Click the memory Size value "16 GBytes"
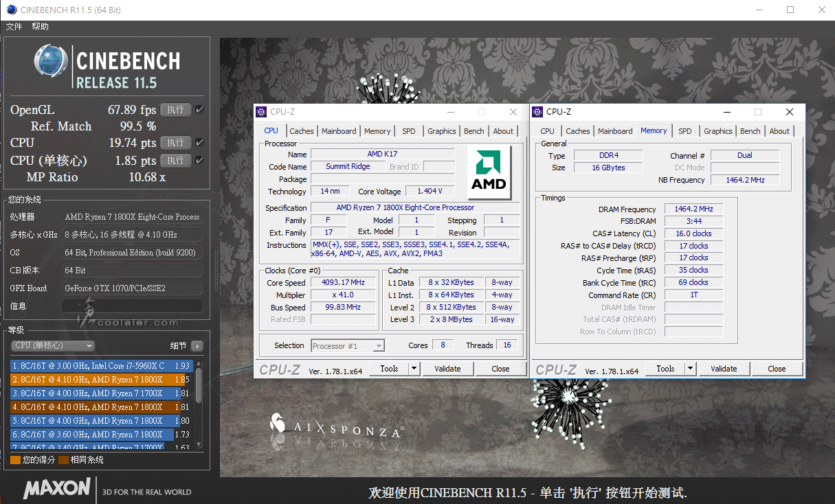The width and height of the screenshot is (835, 504). click(608, 168)
